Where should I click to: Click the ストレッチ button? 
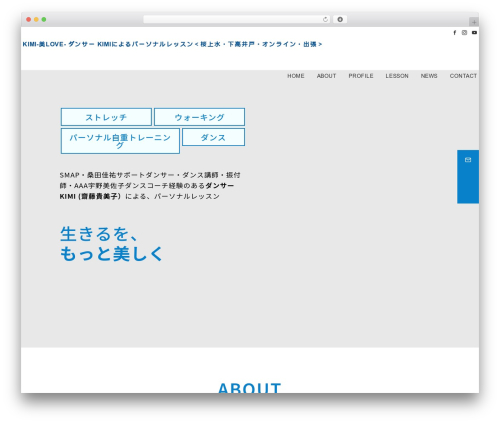pos(106,117)
